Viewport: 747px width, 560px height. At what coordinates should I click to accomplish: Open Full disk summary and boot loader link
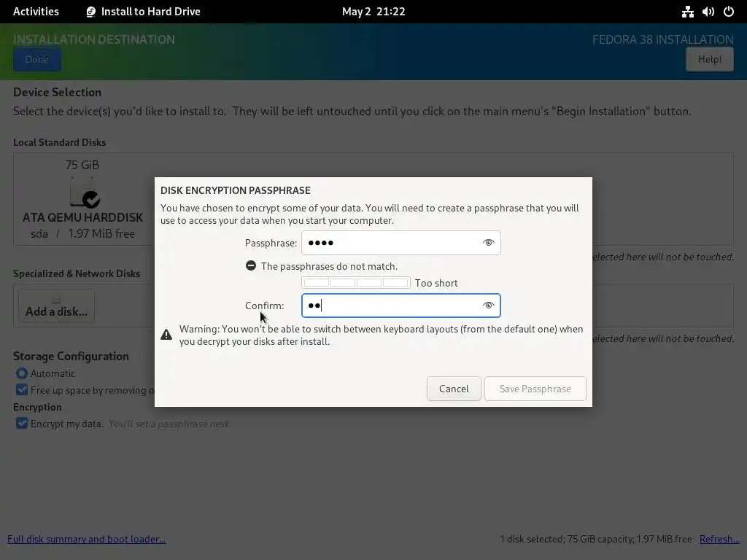click(86, 539)
